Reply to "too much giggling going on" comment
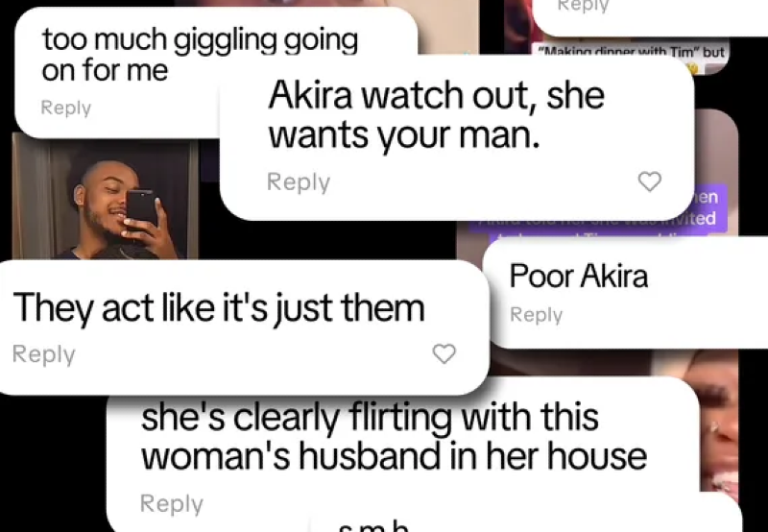Screen dimensions: 768x532 pos(66,108)
